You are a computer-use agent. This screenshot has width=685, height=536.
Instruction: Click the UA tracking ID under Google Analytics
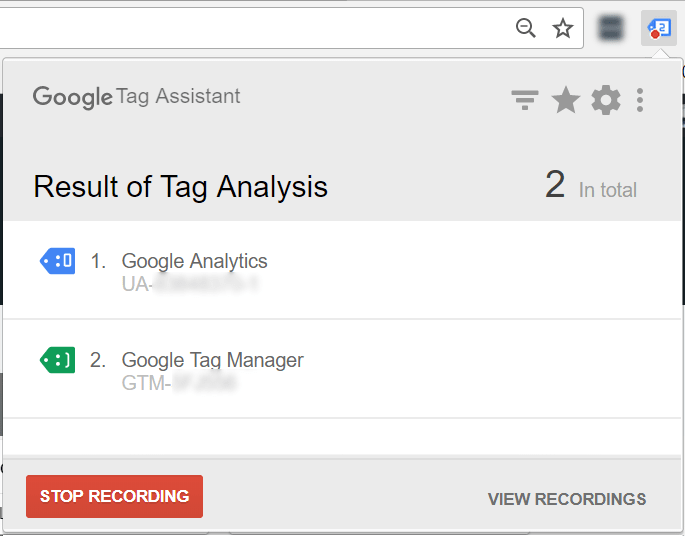pyautogui.click(x=190, y=284)
